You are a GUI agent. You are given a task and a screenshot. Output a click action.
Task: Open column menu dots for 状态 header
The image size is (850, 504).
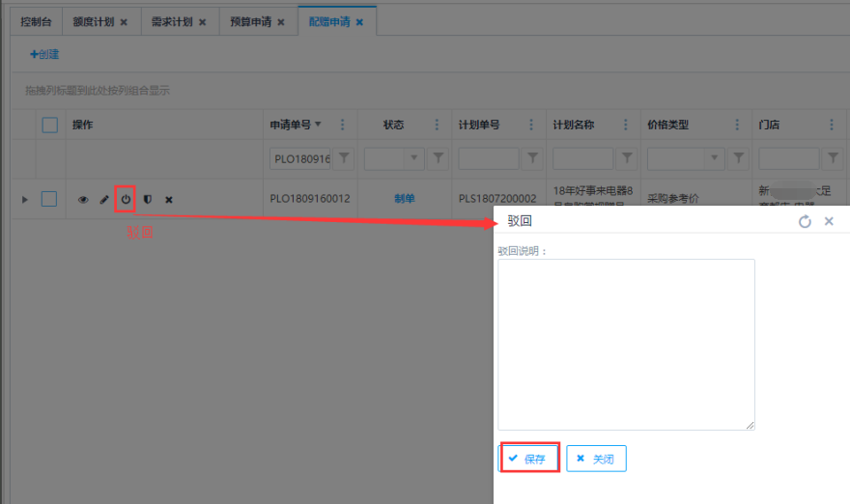(x=437, y=125)
